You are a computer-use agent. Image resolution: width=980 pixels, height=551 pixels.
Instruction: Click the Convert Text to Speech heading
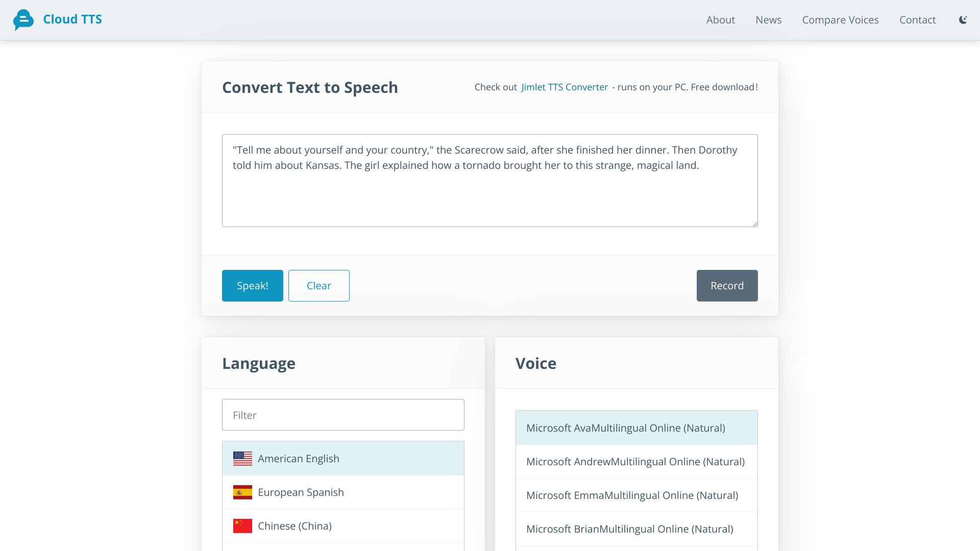(x=310, y=87)
